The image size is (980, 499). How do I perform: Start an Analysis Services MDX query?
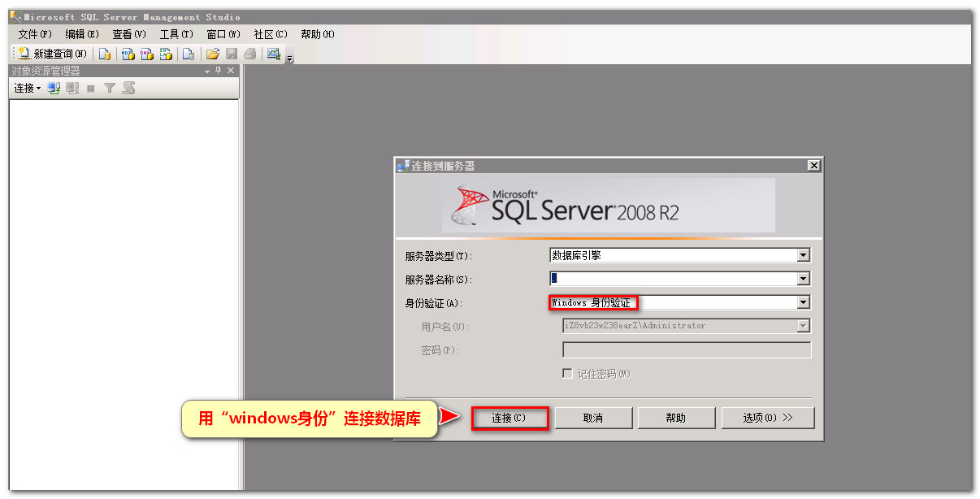pyautogui.click(x=128, y=54)
